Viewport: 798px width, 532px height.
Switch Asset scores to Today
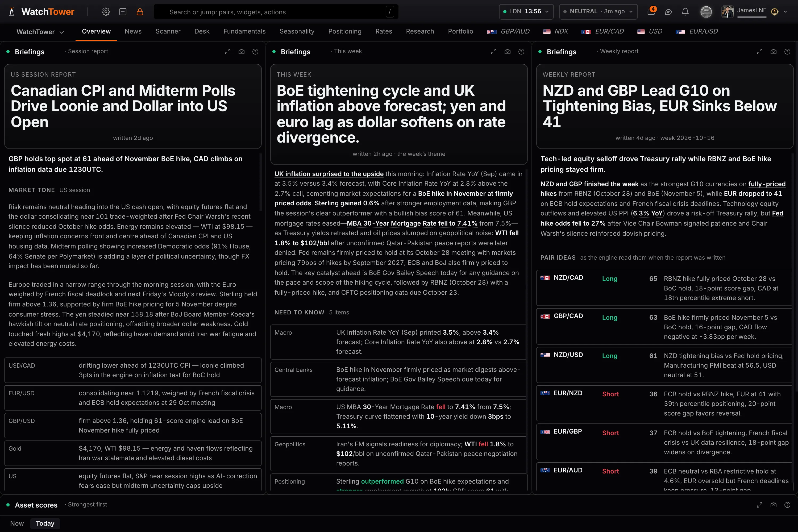pyautogui.click(x=45, y=523)
